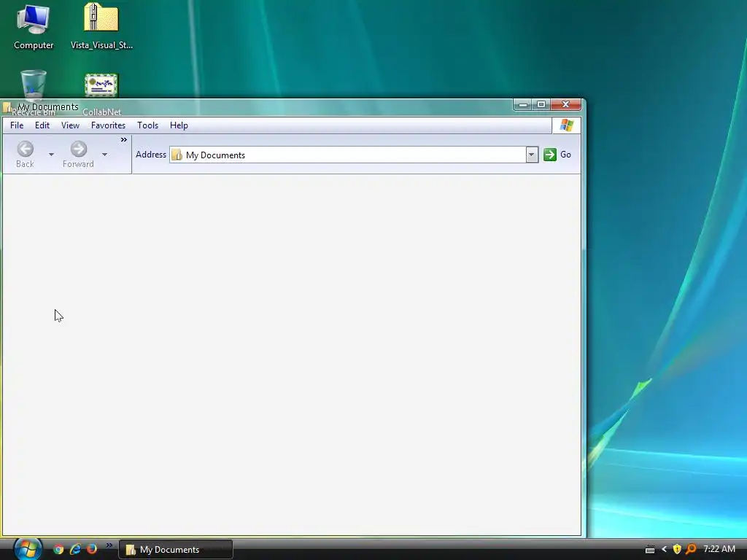Click the green Go arrow button

(x=550, y=155)
